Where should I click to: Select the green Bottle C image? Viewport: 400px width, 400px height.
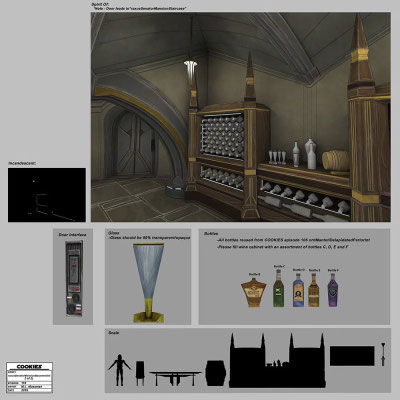tap(278, 288)
